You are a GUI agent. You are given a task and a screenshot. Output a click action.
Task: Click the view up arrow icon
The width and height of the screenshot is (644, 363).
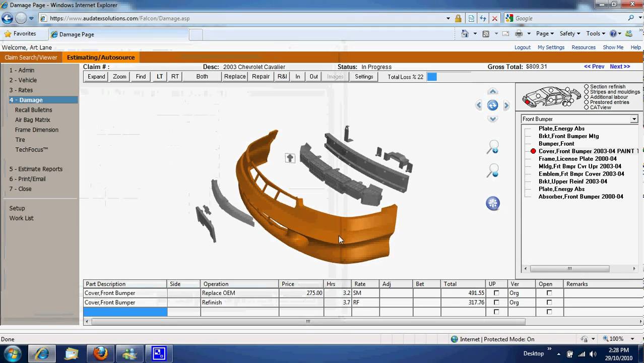[493, 92]
